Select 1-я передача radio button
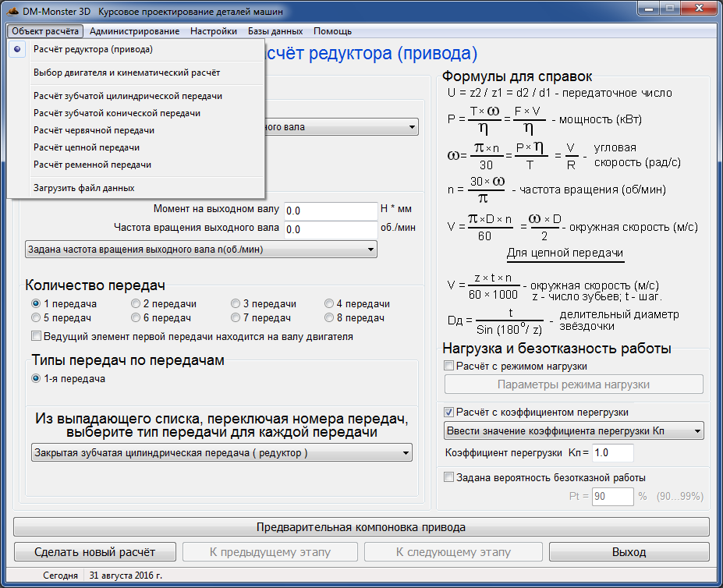 (36, 379)
